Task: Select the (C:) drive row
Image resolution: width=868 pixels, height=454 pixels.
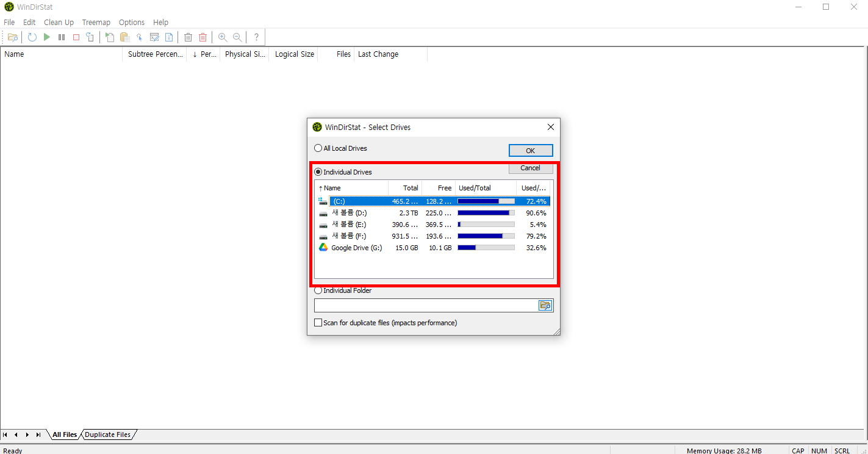Action: (434, 201)
